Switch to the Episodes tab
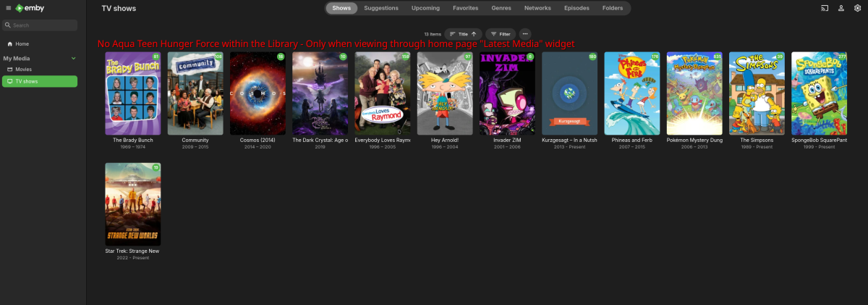The height and width of the screenshot is (305, 868). (576, 8)
